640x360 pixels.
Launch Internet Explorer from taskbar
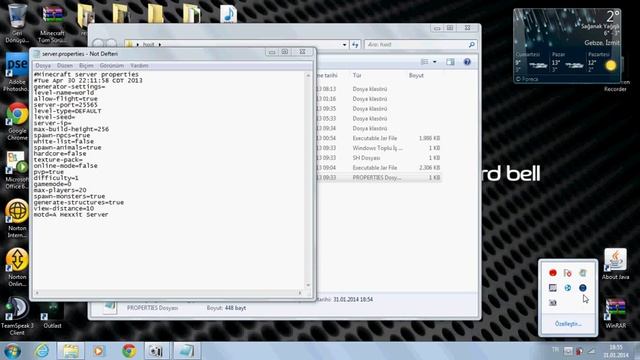pos(42,351)
